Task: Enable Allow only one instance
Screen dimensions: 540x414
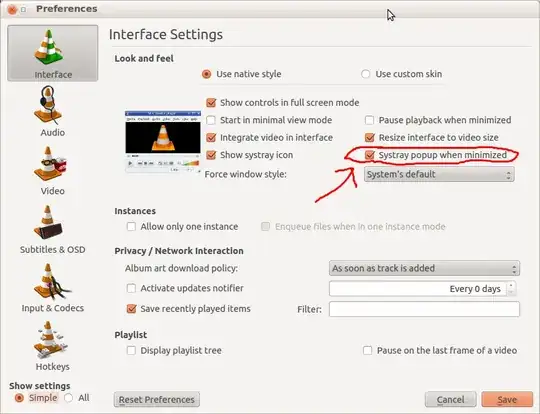Action: click(131, 227)
